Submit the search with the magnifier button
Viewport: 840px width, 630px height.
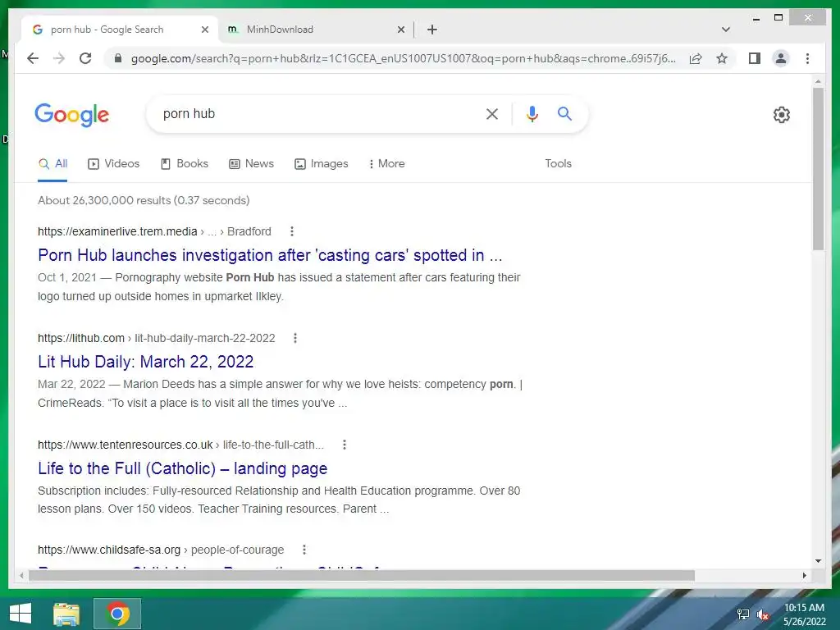[564, 113]
